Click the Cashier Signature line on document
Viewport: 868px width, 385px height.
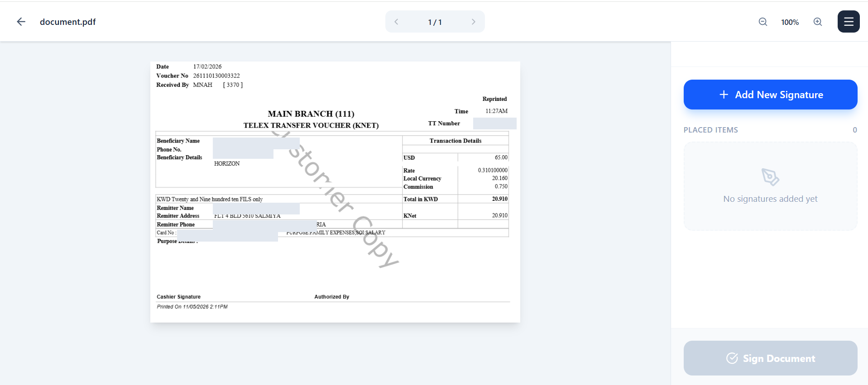pyautogui.click(x=178, y=297)
